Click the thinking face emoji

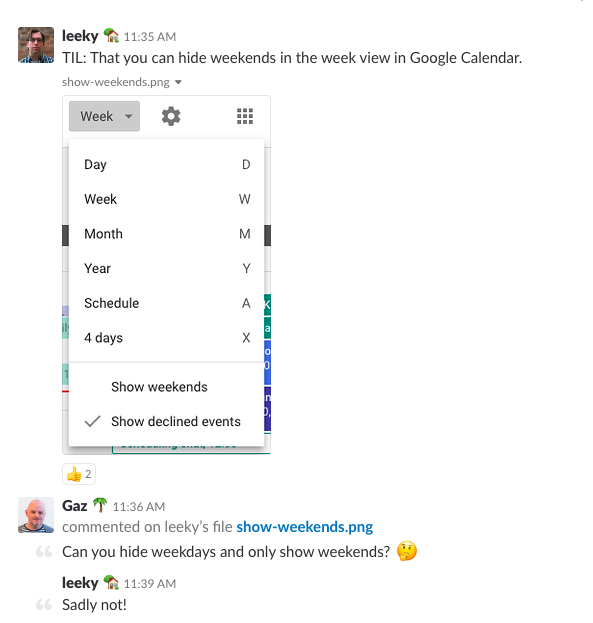point(407,551)
